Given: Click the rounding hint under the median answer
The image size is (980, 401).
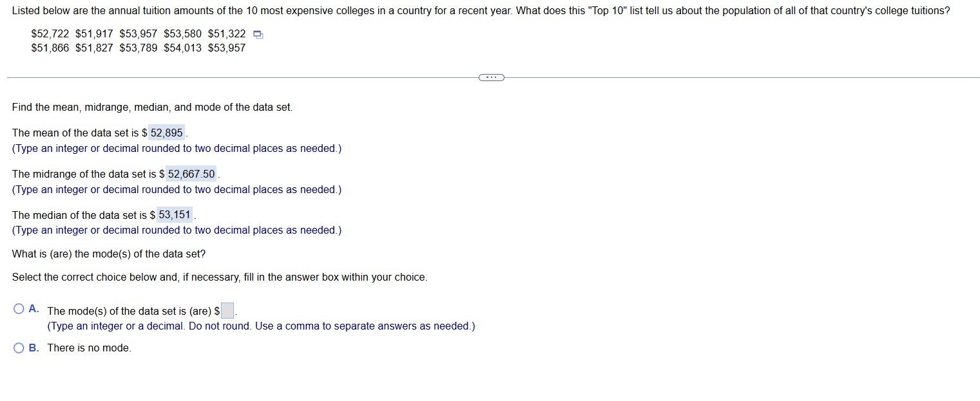Looking at the screenshot, I should (177, 230).
